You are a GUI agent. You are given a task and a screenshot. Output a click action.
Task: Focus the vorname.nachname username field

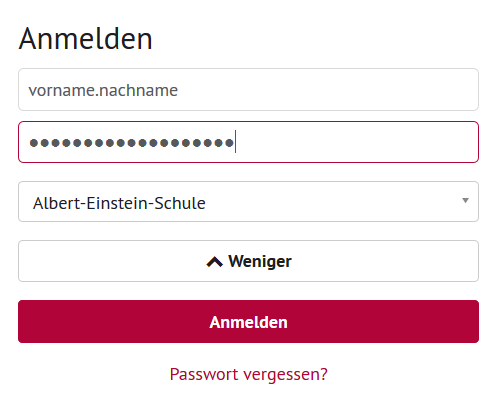point(248,89)
